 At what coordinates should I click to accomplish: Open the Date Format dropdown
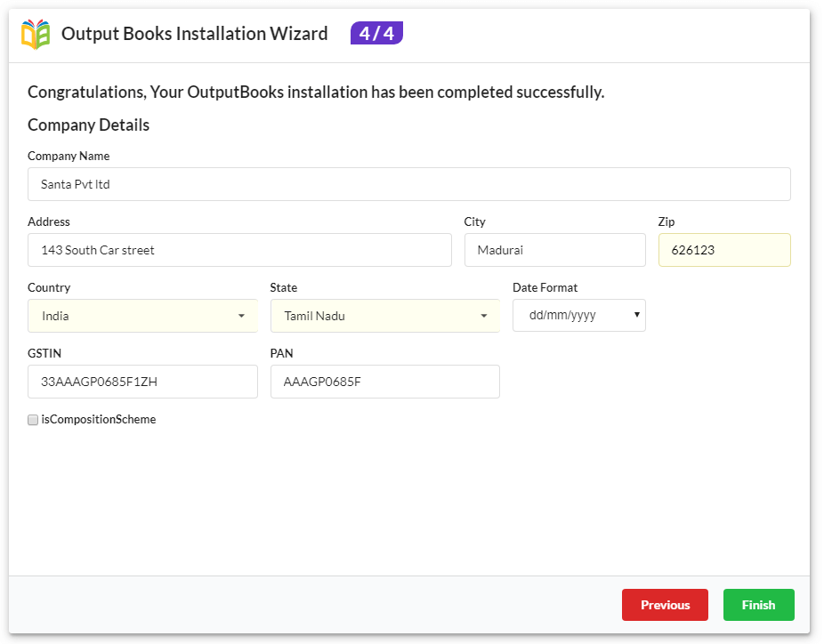pyautogui.click(x=579, y=315)
